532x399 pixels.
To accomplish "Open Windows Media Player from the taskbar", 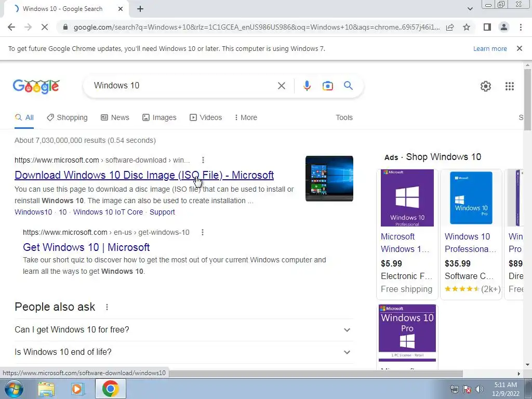I will tap(77, 389).
